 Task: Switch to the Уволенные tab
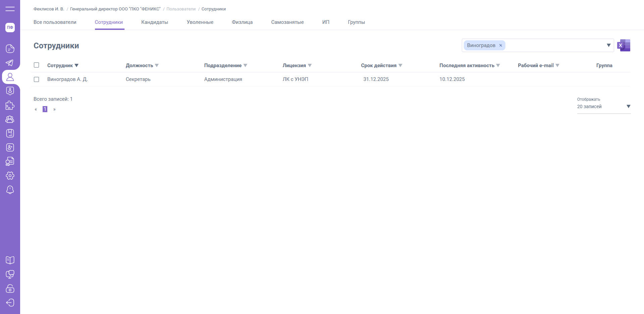click(200, 22)
